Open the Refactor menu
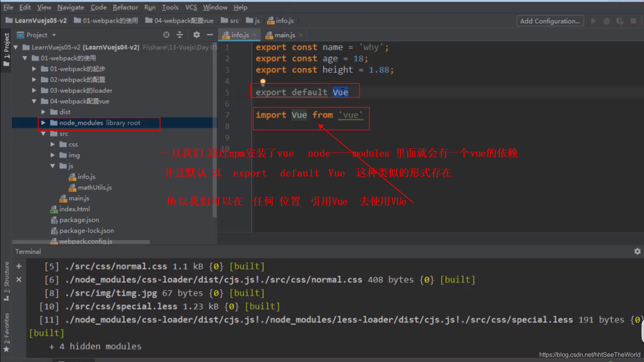Image resolution: width=644 pixels, height=362 pixels. pyautogui.click(x=125, y=7)
